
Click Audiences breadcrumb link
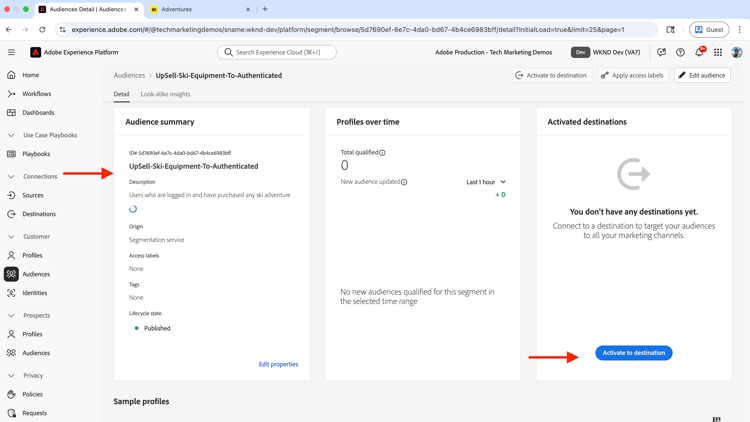[x=129, y=76]
